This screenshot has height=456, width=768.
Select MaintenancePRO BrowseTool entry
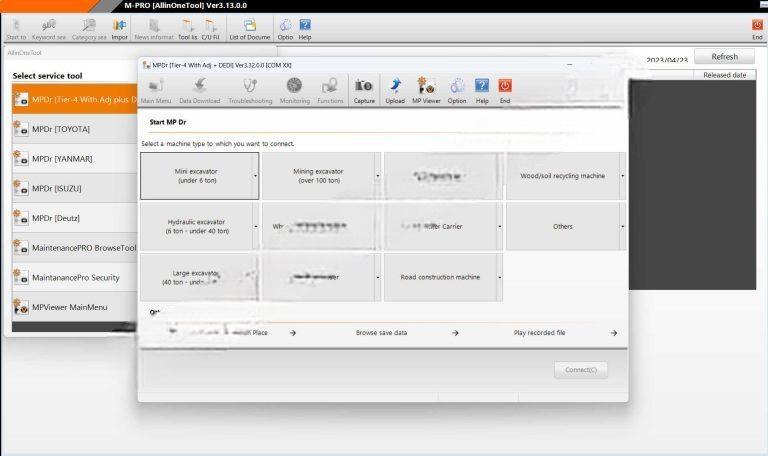[74, 248]
